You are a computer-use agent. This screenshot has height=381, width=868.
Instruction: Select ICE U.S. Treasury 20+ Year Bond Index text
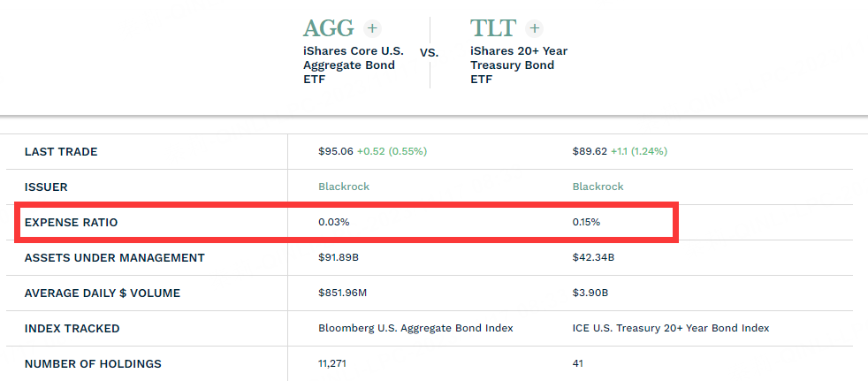[x=671, y=328]
